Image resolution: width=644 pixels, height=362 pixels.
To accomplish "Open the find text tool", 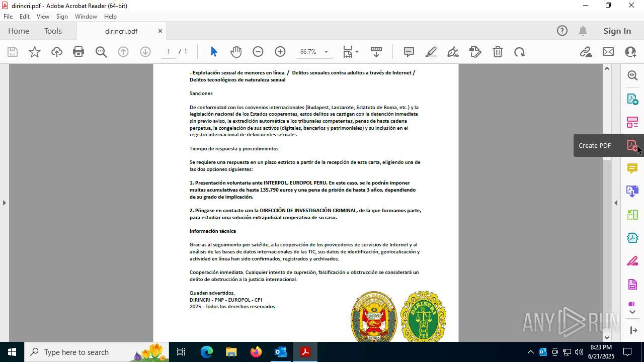I will (101, 52).
